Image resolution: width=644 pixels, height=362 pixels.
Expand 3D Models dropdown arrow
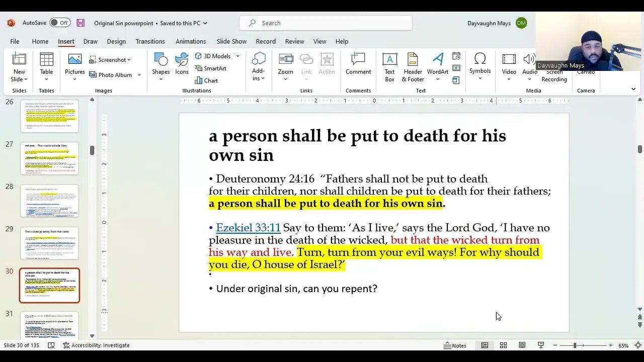[x=237, y=56]
